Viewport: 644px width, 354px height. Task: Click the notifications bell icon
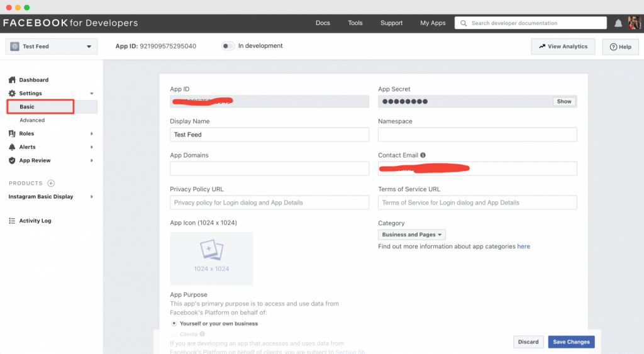[x=618, y=23]
